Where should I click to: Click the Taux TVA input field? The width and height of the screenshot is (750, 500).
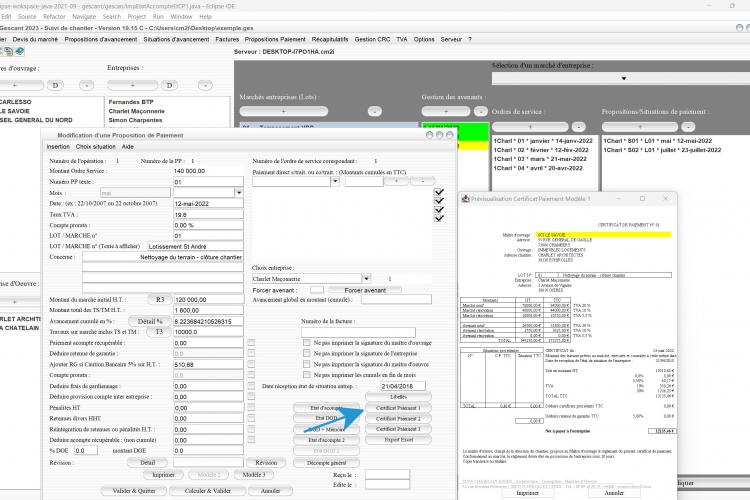[x=208, y=214]
